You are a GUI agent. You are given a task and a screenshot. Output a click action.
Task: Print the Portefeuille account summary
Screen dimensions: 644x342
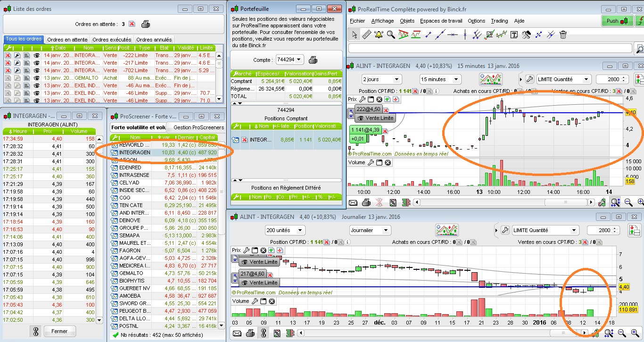coord(313,60)
